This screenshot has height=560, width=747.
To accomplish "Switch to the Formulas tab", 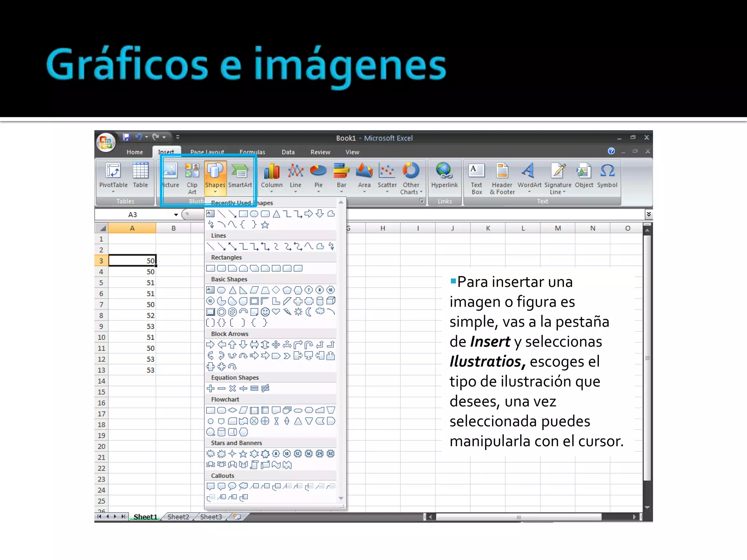I will (252, 152).
